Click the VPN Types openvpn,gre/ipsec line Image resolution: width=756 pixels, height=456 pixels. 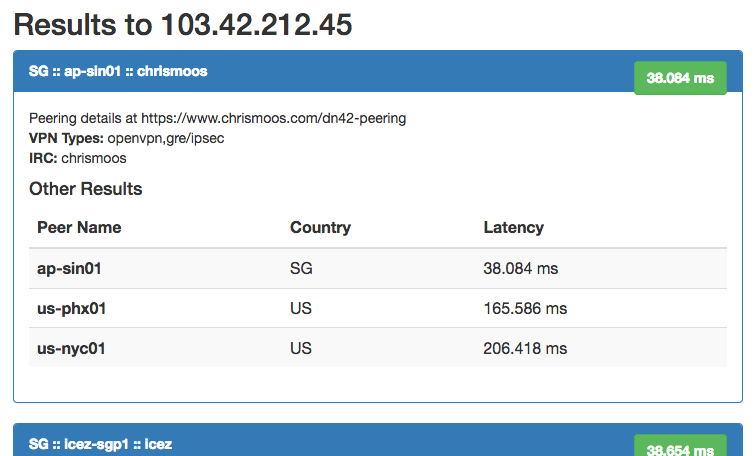pyautogui.click(x=126, y=138)
